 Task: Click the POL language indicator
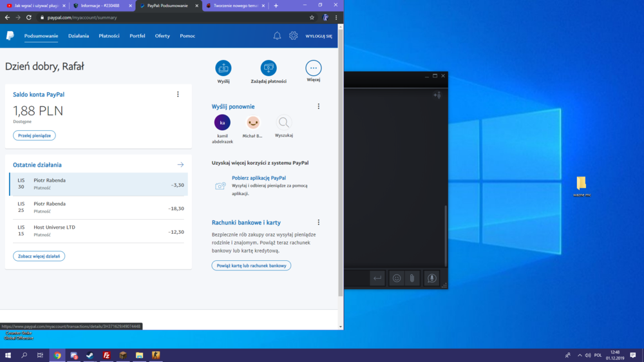[x=598, y=356]
